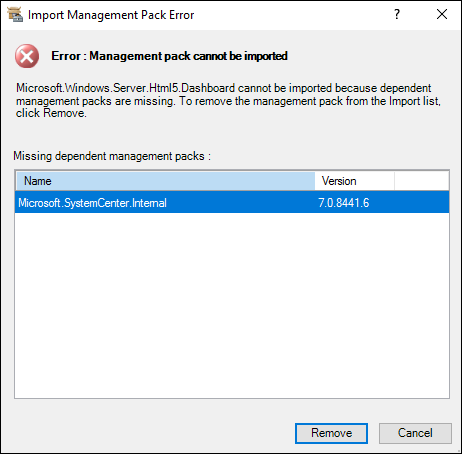Click the management pack icon in title bar
462x454 pixels.
tap(15, 15)
